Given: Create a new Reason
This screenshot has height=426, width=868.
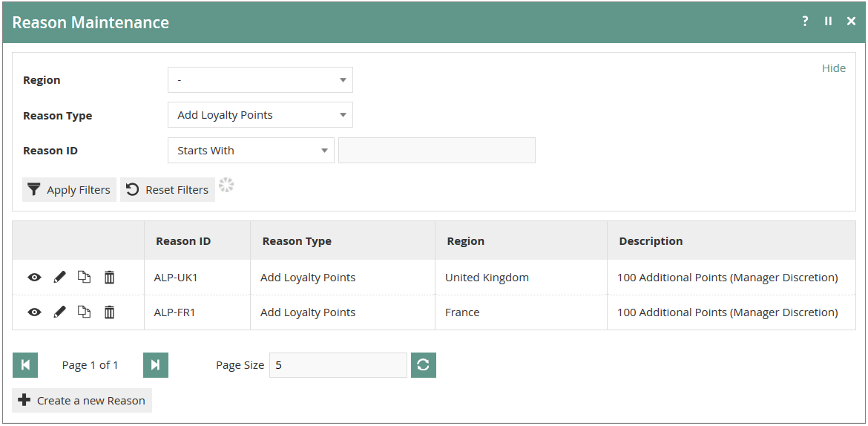Looking at the screenshot, I should click(x=82, y=401).
